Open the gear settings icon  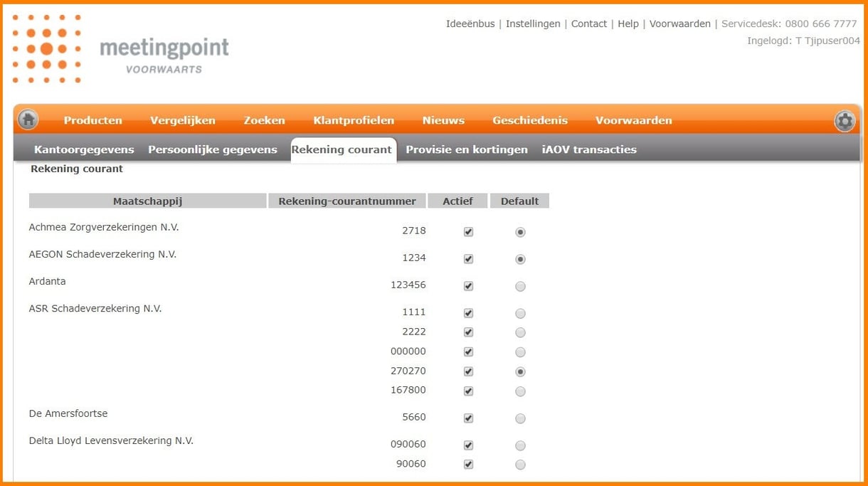(845, 121)
